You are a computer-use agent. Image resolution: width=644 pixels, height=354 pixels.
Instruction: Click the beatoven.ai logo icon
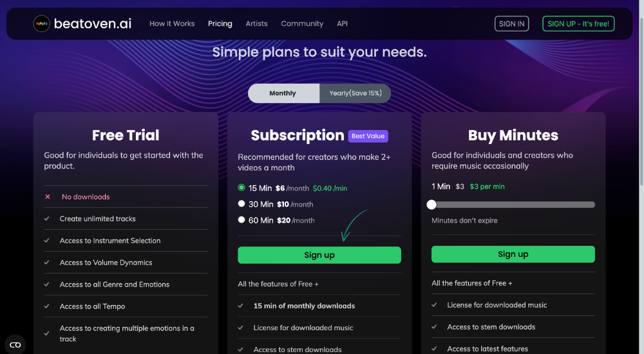point(41,24)
